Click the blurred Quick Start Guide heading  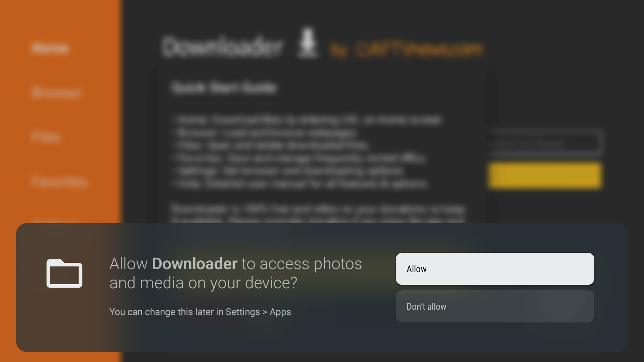pyautogui.click(x=224, y=88)
